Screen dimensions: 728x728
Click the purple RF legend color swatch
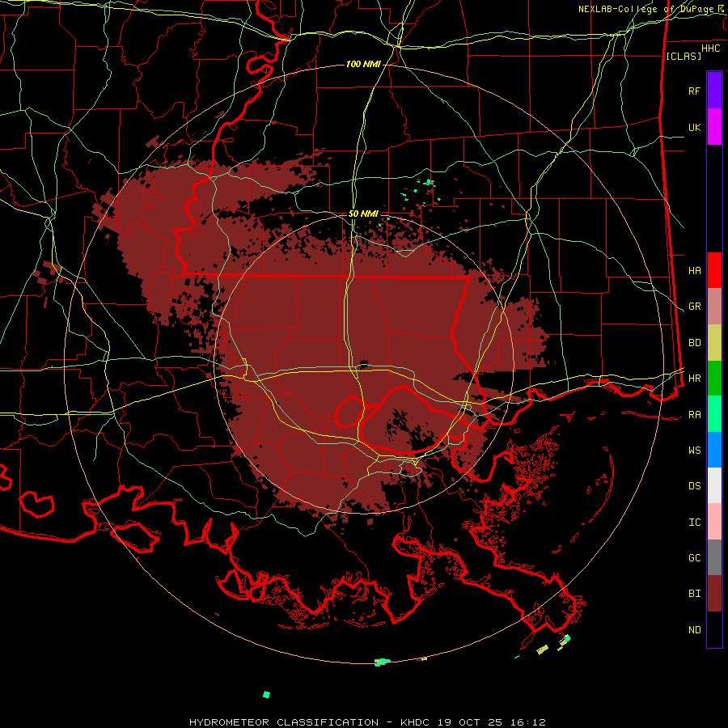tap(714, 91)
